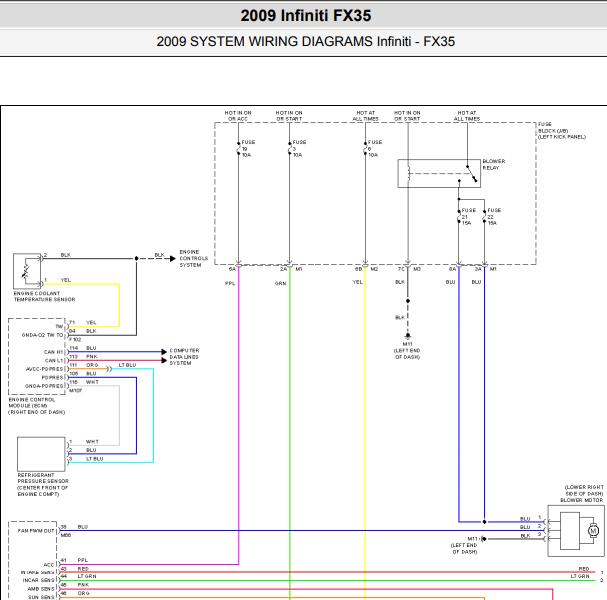Click the 'GNDA-PDPRES' terminal label
This screenshot has height=600, width=607.
[44, 386]
